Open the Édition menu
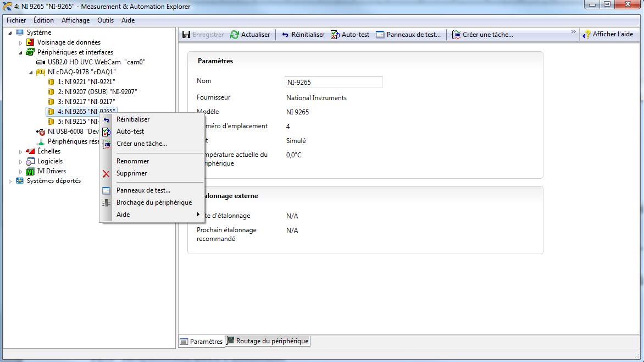This screenshot has width=644, height=362. [43, 20]
